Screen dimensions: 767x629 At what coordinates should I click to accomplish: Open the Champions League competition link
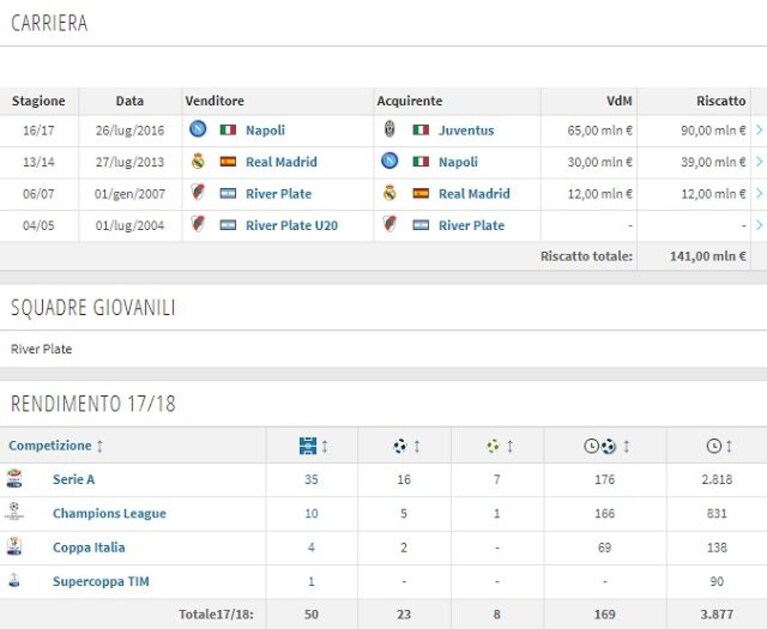pyautogui.click(x=110, y=513)
